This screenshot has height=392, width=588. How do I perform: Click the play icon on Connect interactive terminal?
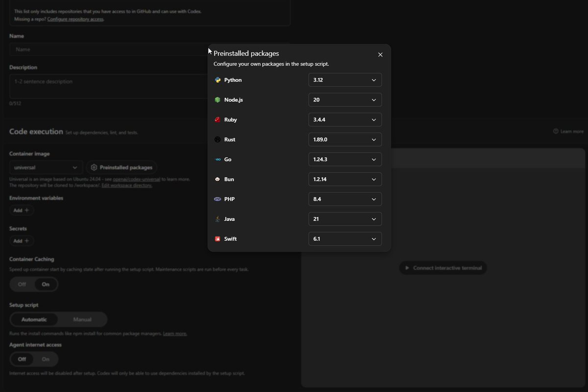pyautogui.click(x=407, y=268)
